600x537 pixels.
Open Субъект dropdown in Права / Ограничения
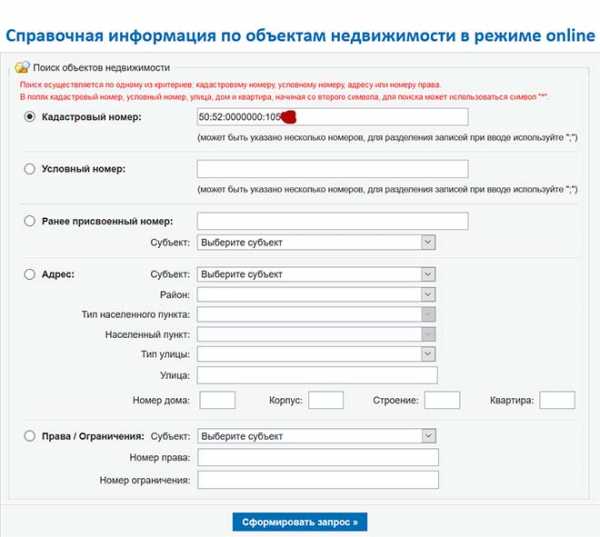[316, 436]
